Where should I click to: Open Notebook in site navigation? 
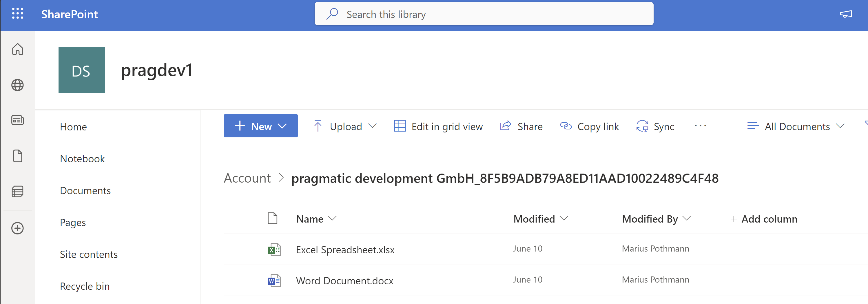tap(83, 159)
